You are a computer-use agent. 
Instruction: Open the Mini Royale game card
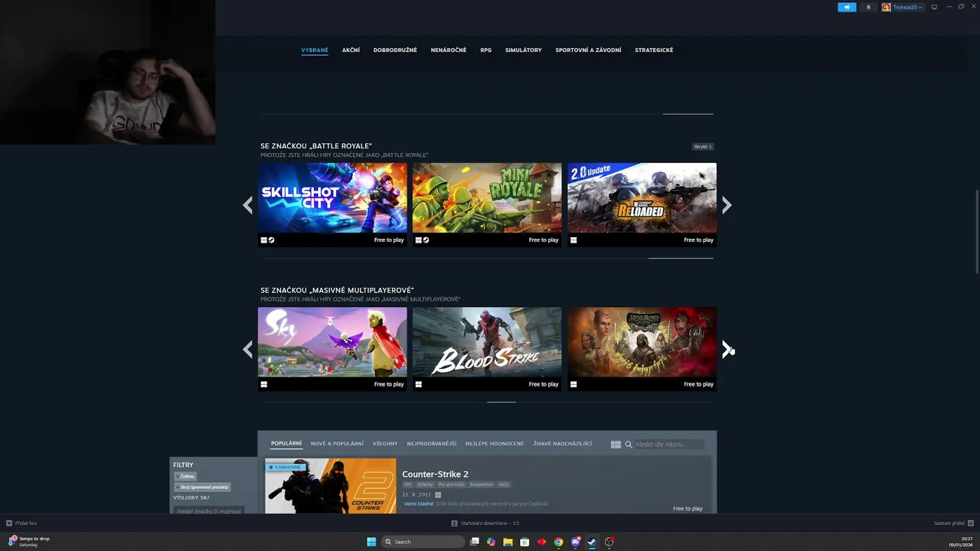(487, 204)
